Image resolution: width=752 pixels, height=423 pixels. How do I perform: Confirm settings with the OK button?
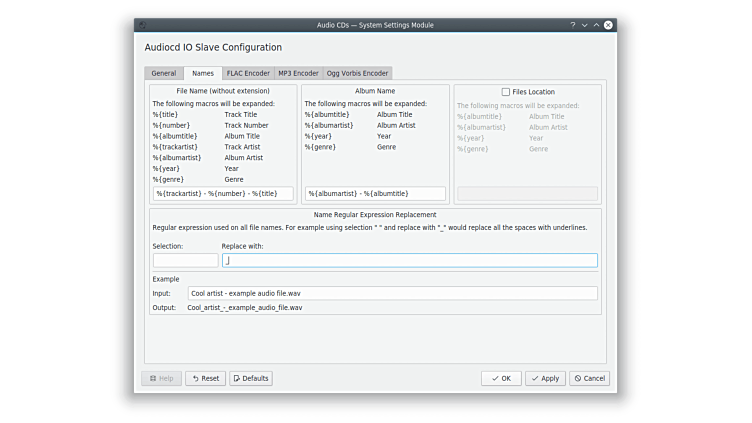(501, 378)
